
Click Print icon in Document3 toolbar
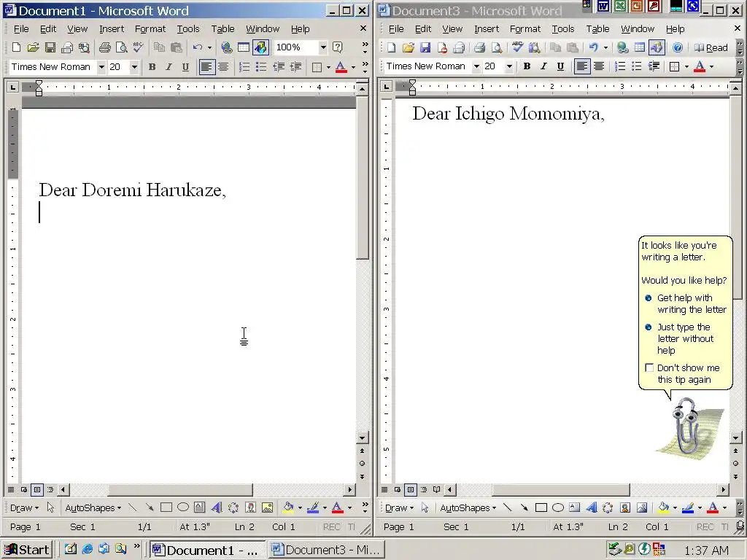pyautogui.click(x=480, y=47)
